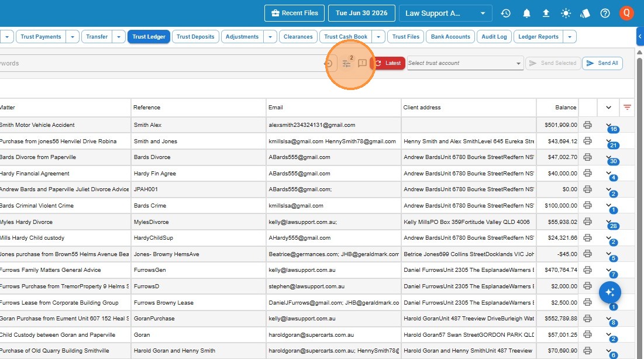The image size is (644, 359).
Task: Click printer icon in JPAH001 row
Action: pyautogui.click(x=588, y=189)
